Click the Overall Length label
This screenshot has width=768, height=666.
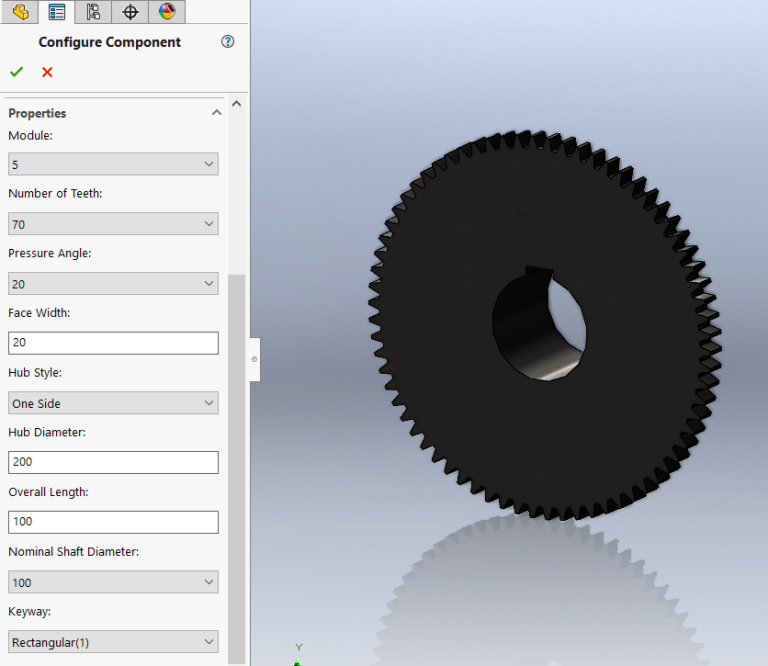[48, 492]
